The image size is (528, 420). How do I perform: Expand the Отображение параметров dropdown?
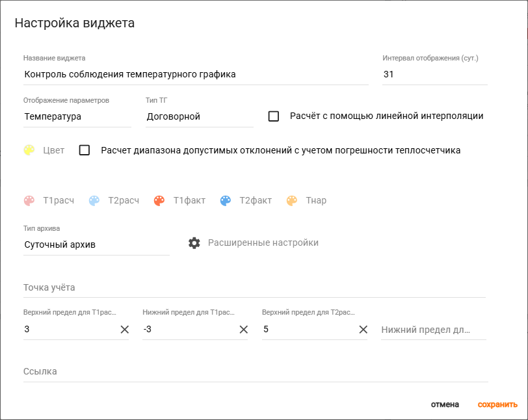pos(77,117)
